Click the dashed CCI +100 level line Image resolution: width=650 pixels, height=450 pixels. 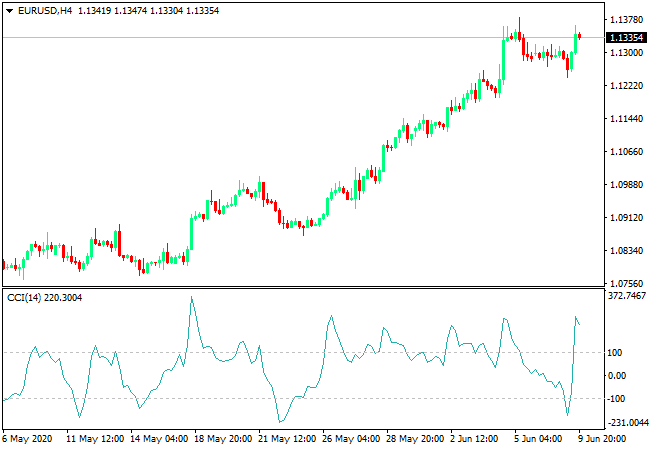tap(300, 352)
